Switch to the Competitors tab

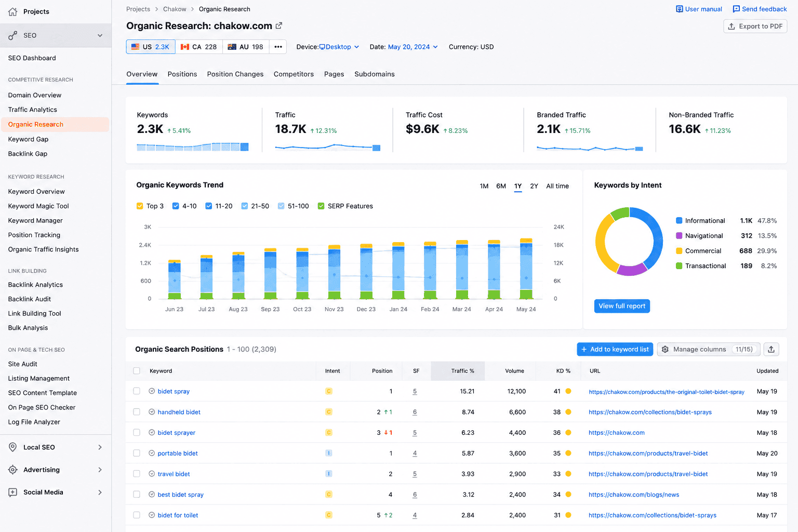[x=294, y=74]
